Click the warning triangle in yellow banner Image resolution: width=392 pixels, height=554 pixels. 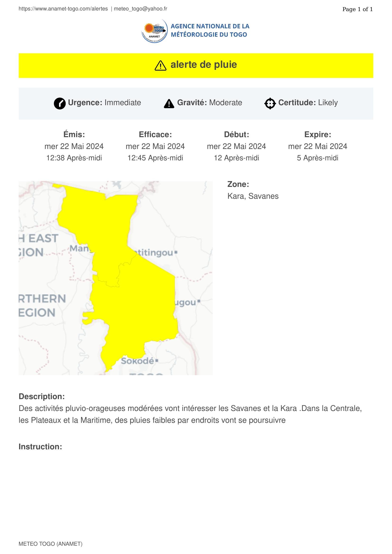click(160, 65)
